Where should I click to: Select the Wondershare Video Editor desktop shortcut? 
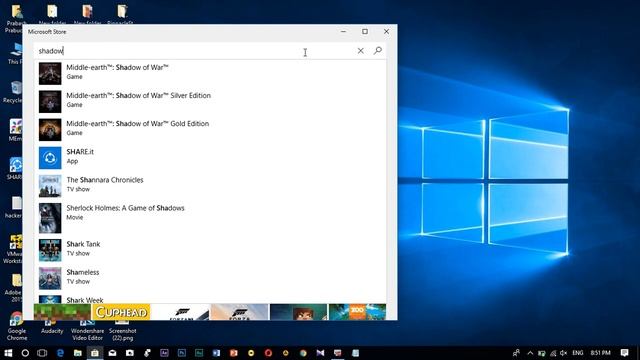pos(87,330)
